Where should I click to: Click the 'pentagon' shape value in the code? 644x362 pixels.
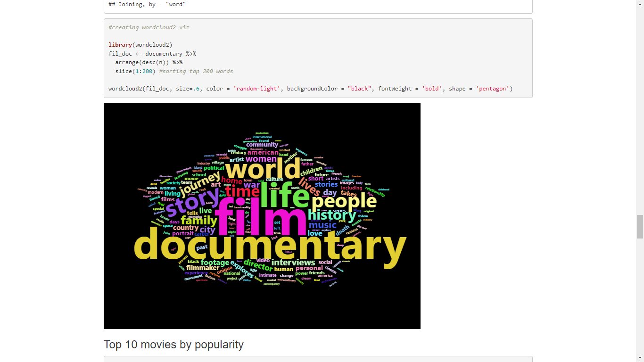[492, 89]
